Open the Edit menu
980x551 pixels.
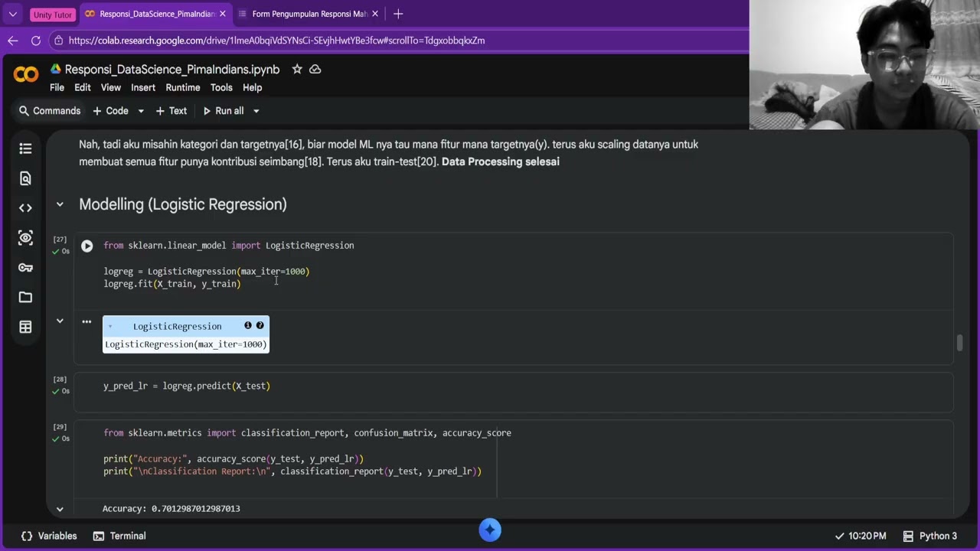tap(83, 87)
